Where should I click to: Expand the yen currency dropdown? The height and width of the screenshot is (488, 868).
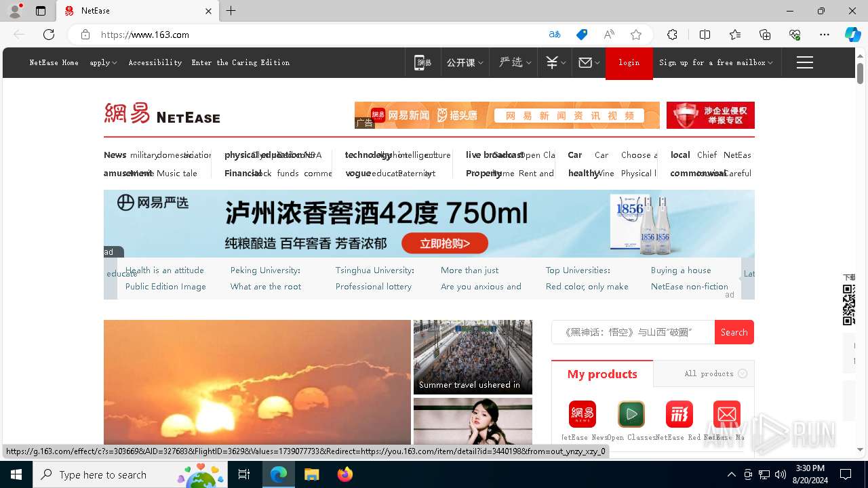click(x=555, y=62)
